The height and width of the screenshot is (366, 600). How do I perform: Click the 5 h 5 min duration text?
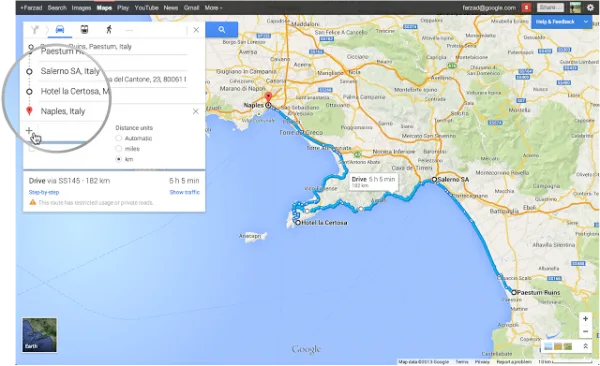[184, 181]
